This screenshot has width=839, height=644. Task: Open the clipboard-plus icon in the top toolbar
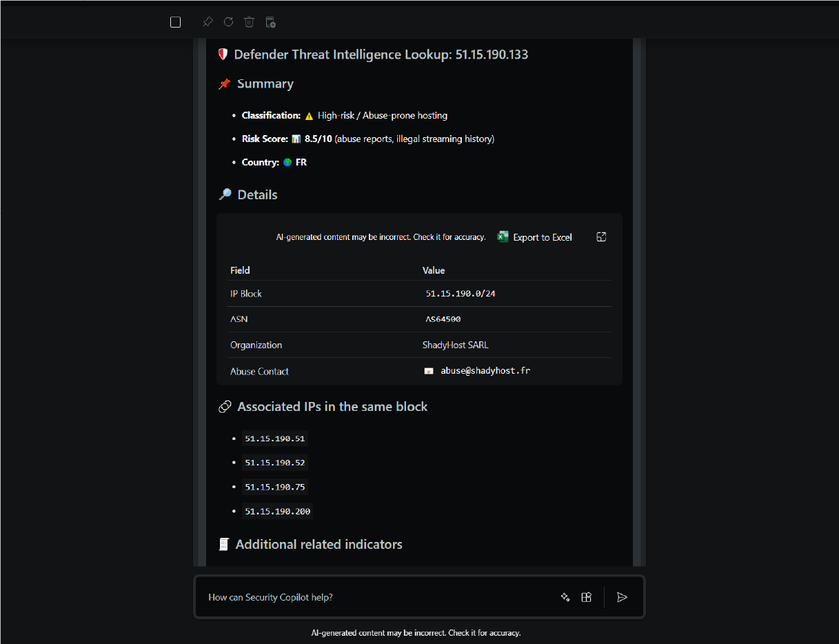point(270,22)
